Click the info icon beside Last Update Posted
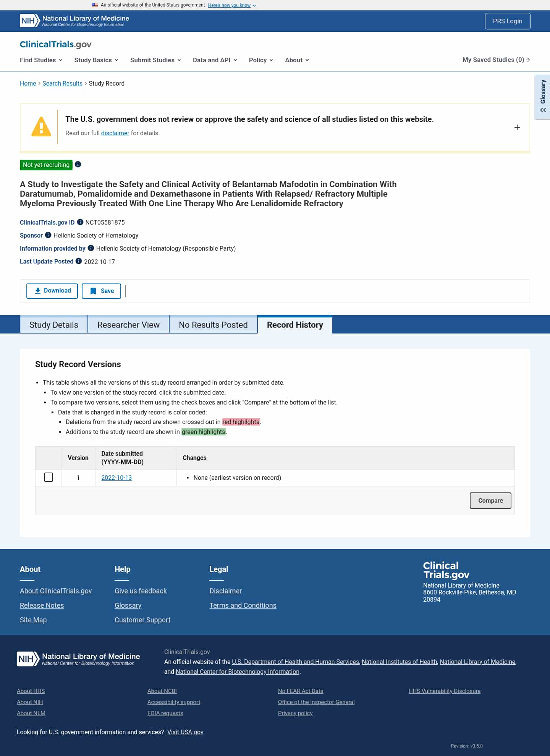The height and width of the screenshot is (756, 550). pos(79,261)
